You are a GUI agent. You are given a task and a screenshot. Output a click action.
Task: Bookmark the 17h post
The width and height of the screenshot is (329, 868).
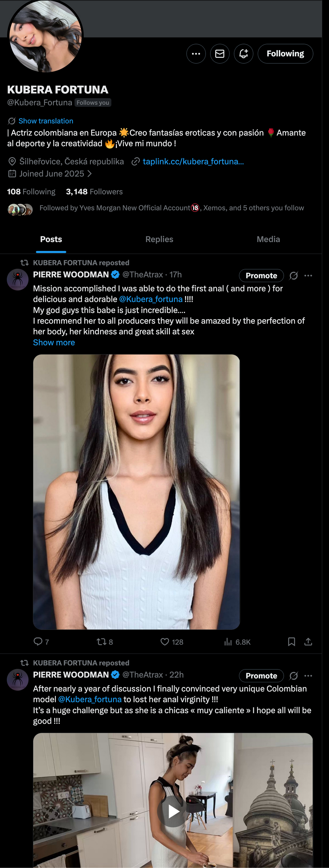(291, 641)
